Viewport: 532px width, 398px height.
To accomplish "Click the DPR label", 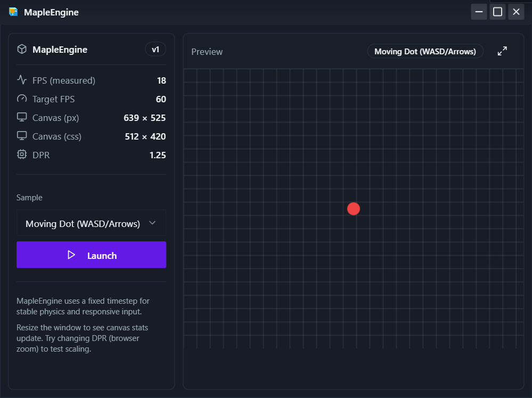I will [x=41, y=155].
